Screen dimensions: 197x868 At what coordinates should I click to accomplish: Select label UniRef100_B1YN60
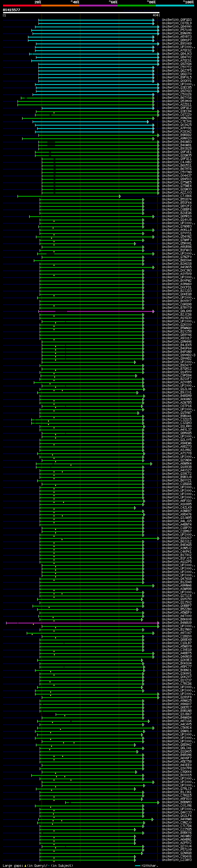pyautogui.click(x=177, y=629)
